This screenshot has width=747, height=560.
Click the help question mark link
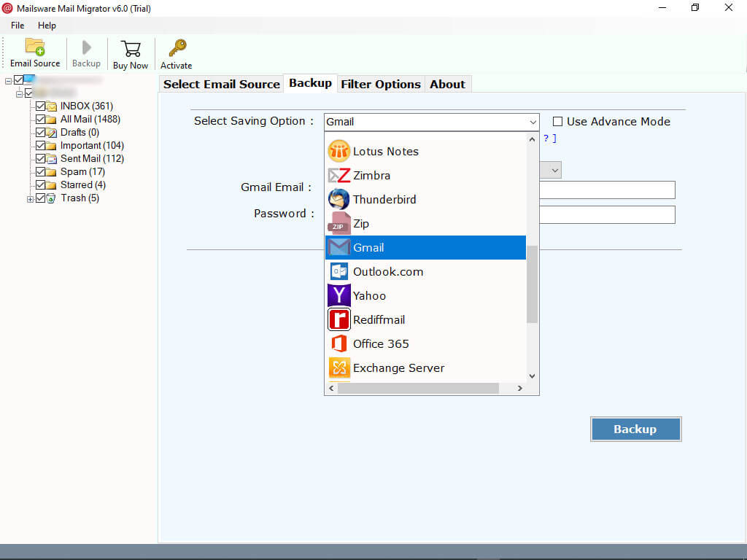pos(545,139)
